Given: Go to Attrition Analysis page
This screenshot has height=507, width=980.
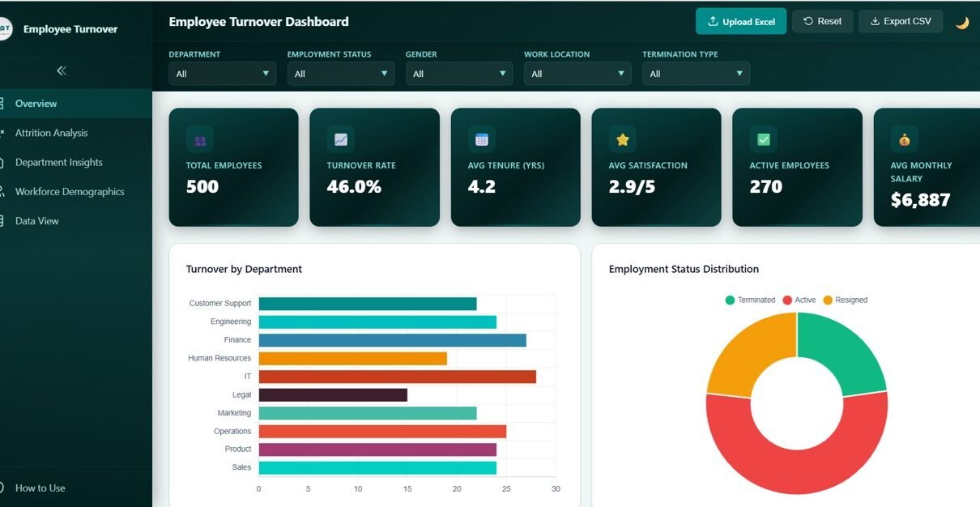Looking at the screenshot, I should click(51, 133).
